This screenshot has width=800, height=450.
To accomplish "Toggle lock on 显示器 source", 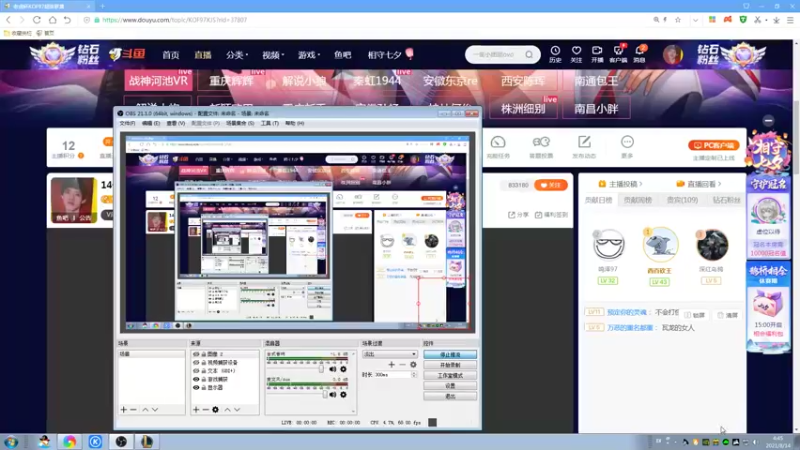I will click(204, 388).
